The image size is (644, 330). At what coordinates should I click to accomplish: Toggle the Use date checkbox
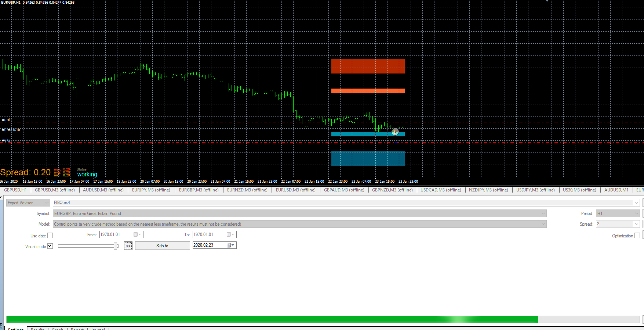(50, 236)
